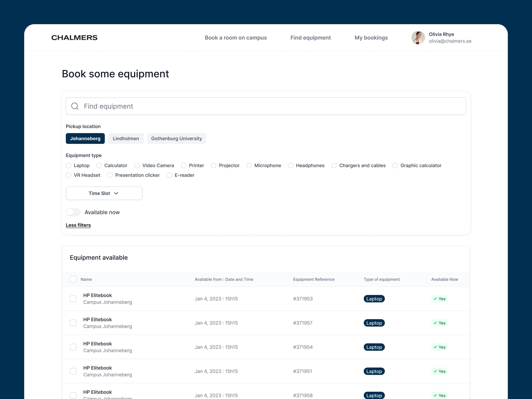Tick the checkbox for equipment #371954

[x=73, y=347]
